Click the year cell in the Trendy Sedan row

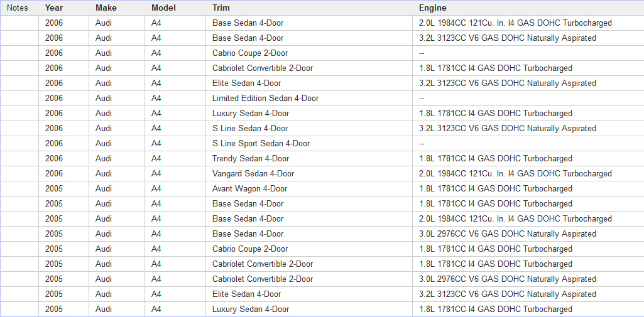(x=54, y=159)
